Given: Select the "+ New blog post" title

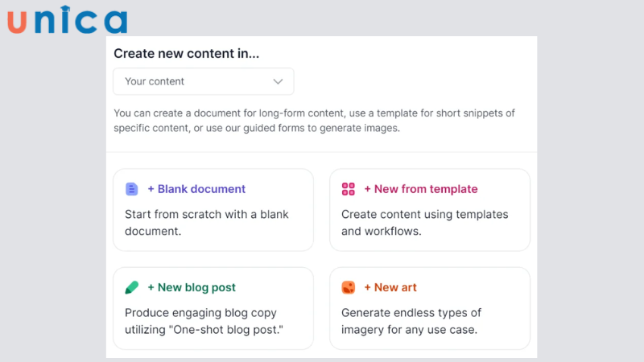Looking at the screenshot, I should click(192, 287).
